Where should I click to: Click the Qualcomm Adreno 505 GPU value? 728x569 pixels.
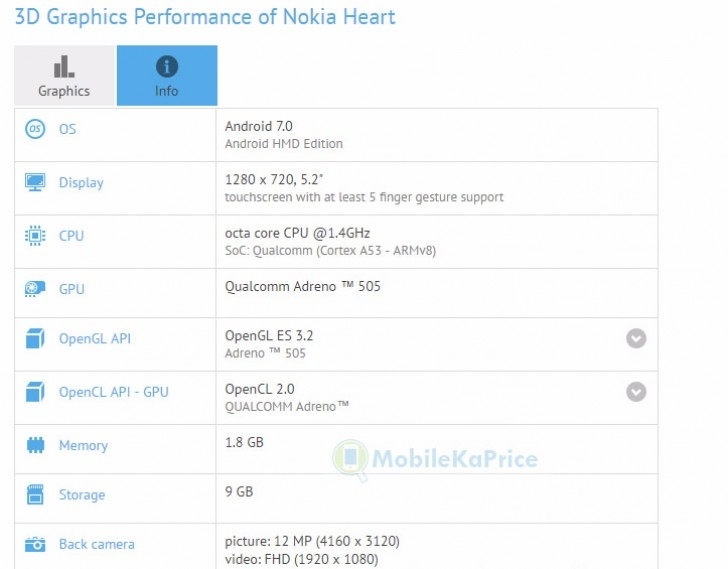coord(303,287)
